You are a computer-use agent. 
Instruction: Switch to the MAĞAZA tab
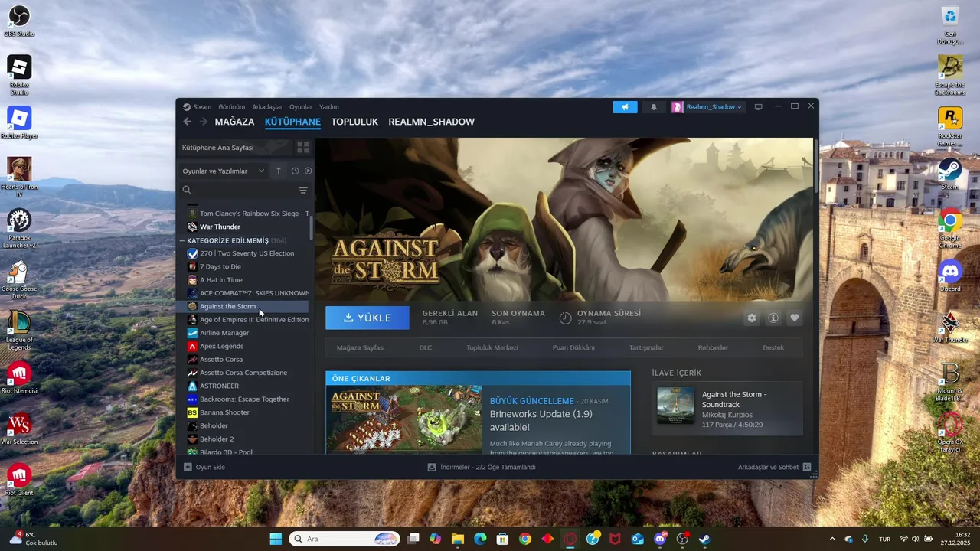click(234, 122)
